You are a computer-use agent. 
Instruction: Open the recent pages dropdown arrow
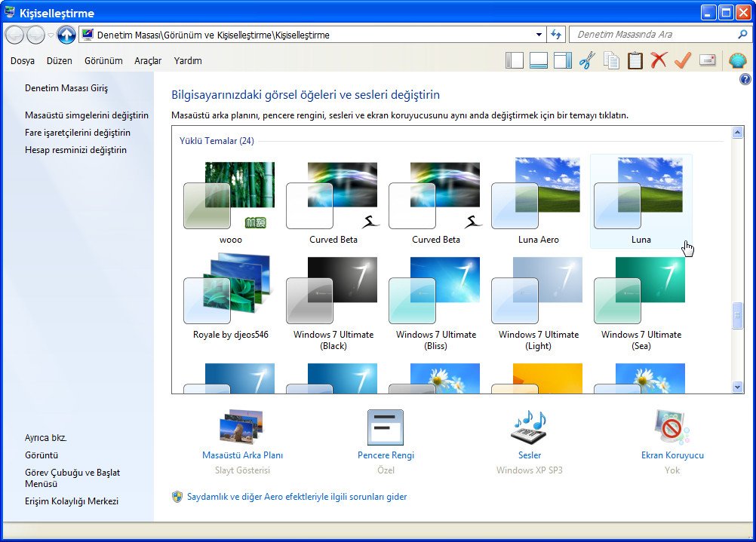click(51, 35)
